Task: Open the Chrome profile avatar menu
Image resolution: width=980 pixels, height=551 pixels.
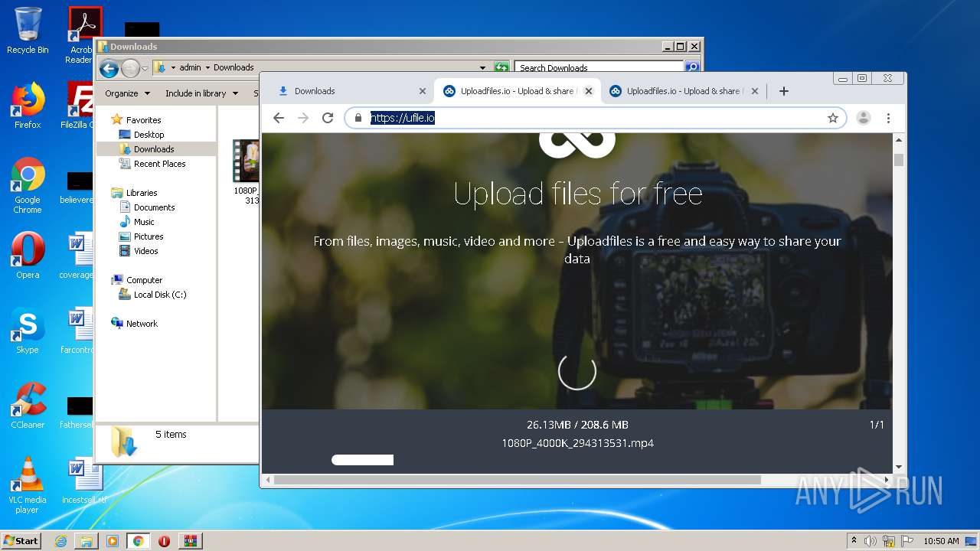Action: 864,118
